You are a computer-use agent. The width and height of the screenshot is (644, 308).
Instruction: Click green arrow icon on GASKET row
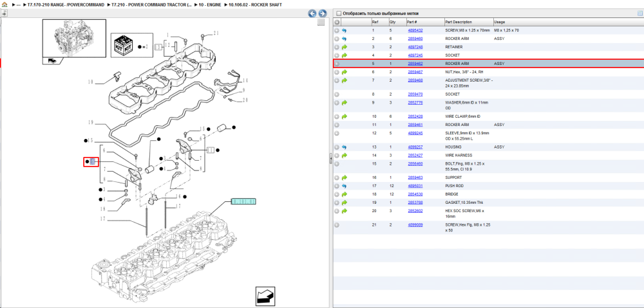[x=344, y=203]
